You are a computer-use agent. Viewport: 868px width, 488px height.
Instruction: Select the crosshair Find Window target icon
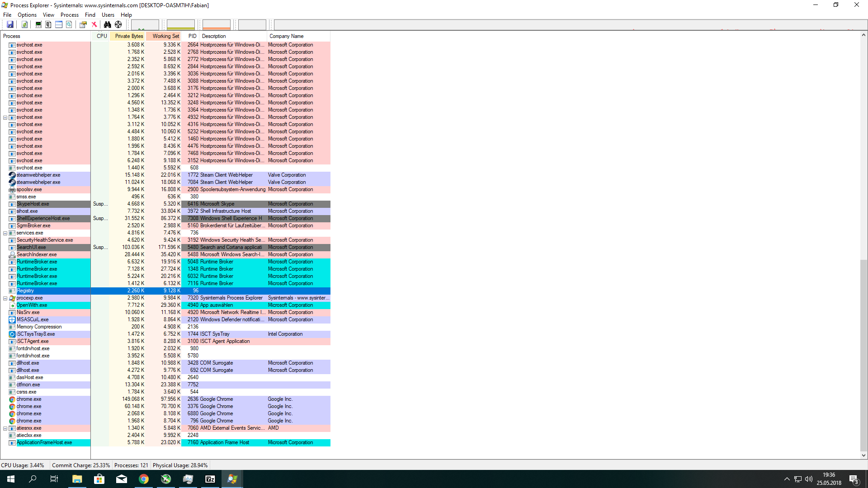click(118, 24)
